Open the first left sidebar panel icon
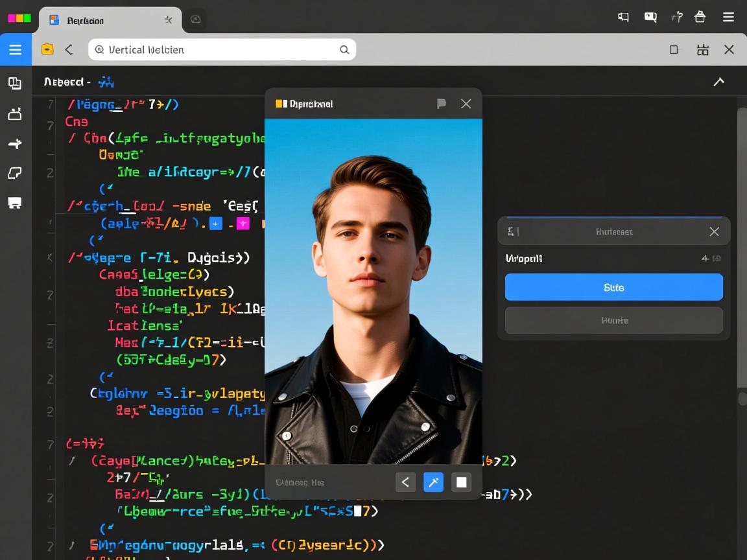 pyautogui.click(x=15, y=83)
